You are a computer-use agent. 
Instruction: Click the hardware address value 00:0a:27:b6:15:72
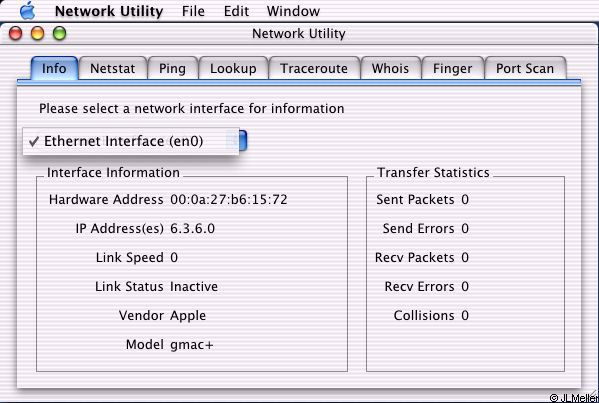[x=229, y=199]
